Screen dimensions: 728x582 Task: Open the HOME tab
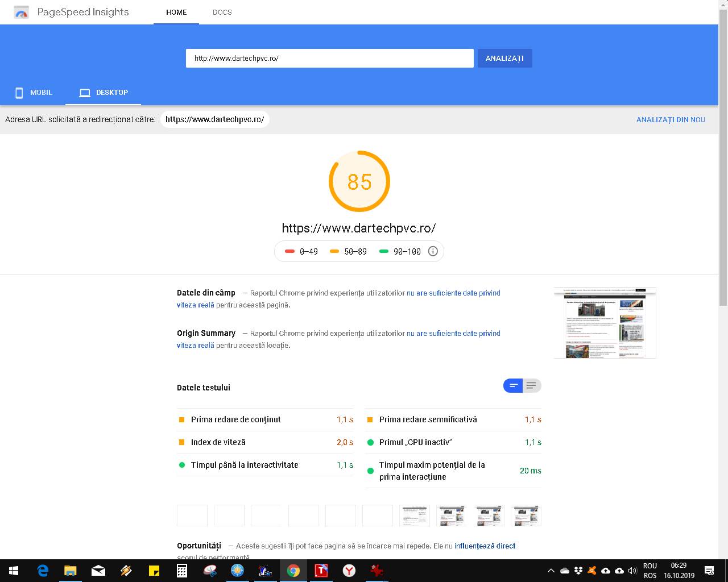(176, 12)
